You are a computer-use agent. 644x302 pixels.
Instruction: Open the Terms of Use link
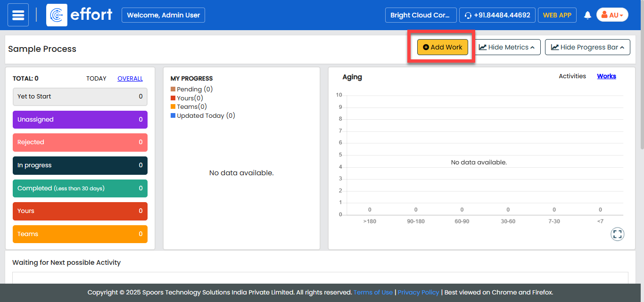(373, 293)
